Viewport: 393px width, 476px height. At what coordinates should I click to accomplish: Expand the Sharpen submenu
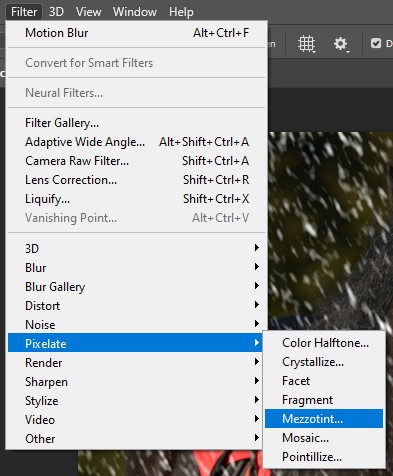tap(135, 382)
